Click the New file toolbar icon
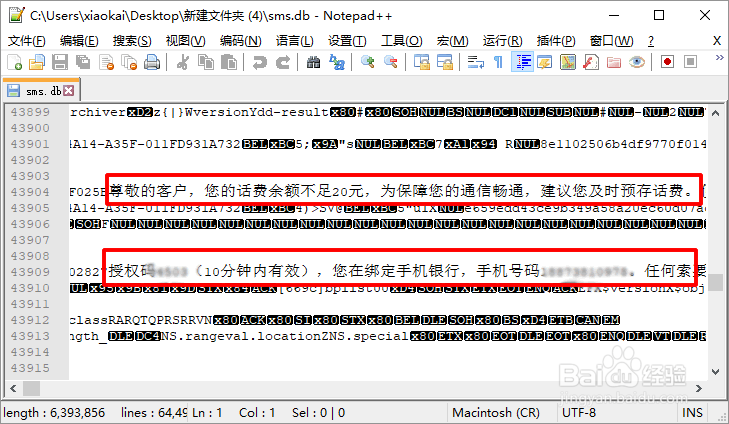The width and height of the screenshot is (729, 424). tap(14, 62)
